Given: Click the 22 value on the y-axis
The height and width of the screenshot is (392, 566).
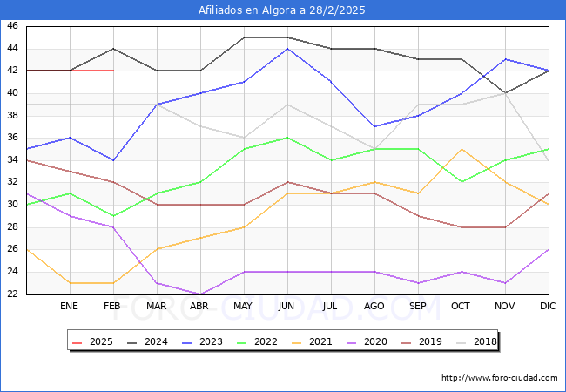Looking at the screenshot, I should tap(12, 294).
